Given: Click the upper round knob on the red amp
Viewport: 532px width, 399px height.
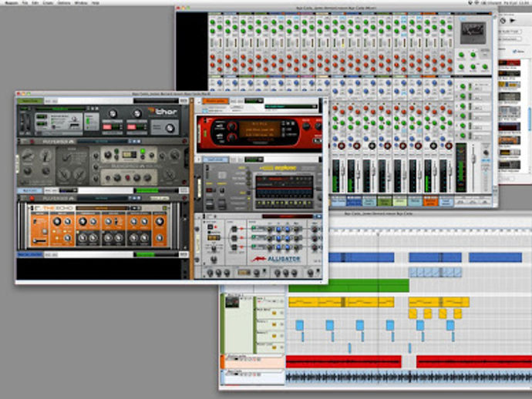Looking at the screenshot, I should point(231,126).
